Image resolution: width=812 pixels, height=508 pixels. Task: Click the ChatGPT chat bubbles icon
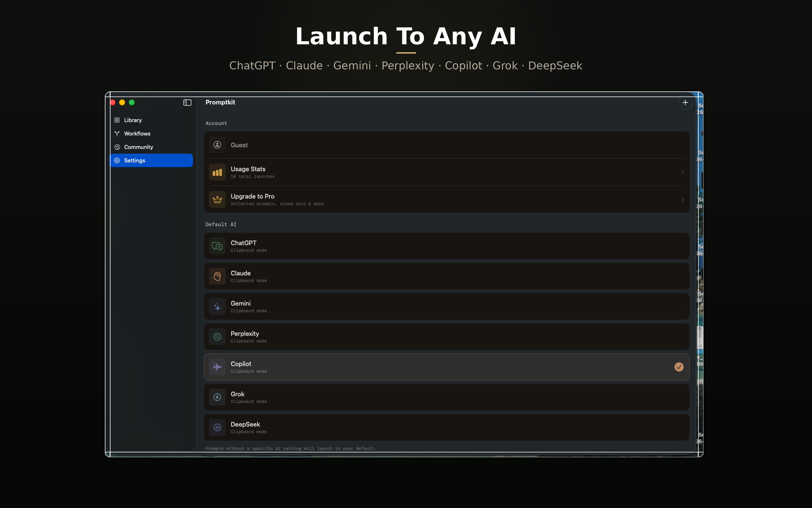point(217,246)
